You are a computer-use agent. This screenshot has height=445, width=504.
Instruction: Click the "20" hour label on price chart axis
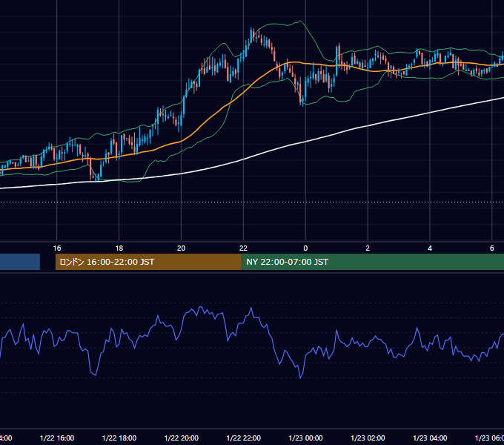[182, 248]
